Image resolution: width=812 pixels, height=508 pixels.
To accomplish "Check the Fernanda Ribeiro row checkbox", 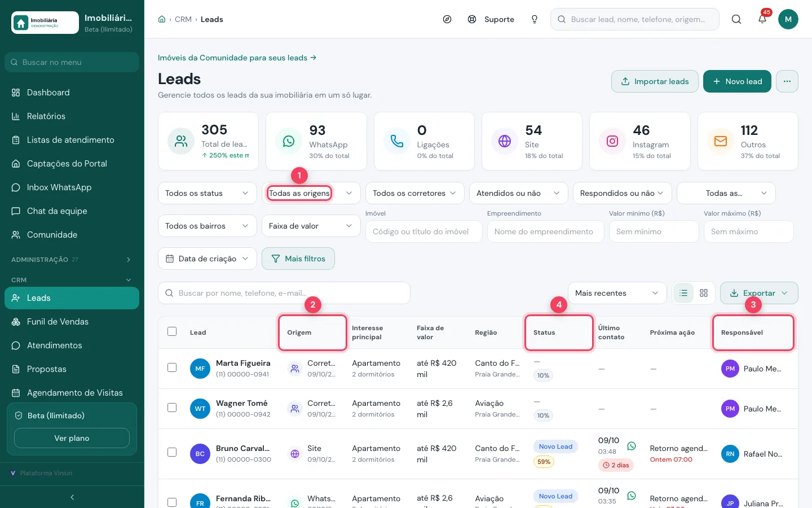I will click(x=172, y=502).
